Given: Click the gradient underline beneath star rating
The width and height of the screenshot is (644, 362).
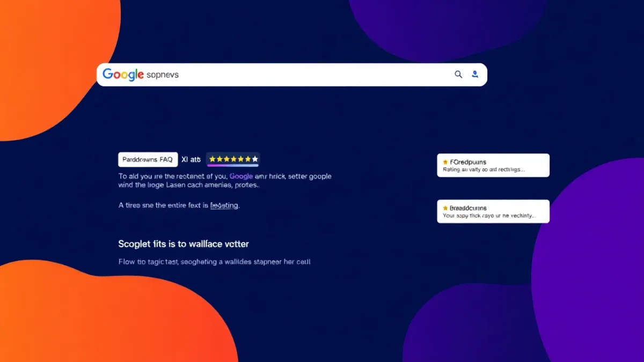Looking at the screenshot, I should pyautogui.click(x=233, y=166).
